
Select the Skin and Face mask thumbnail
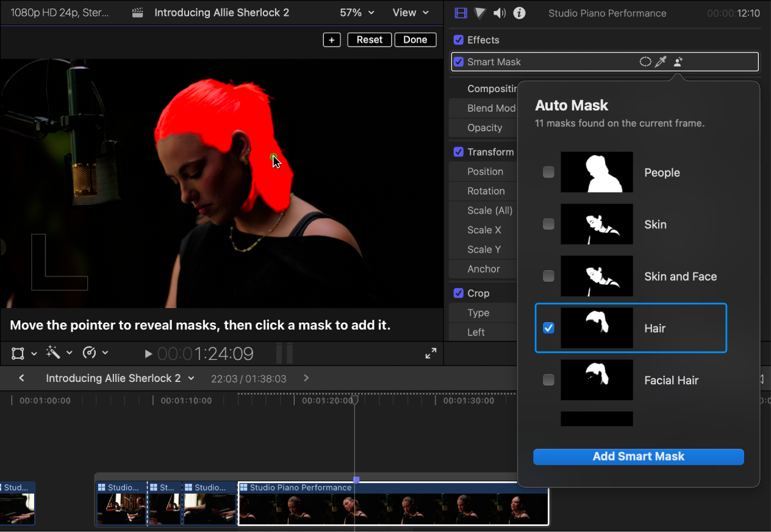click(597, 276)
